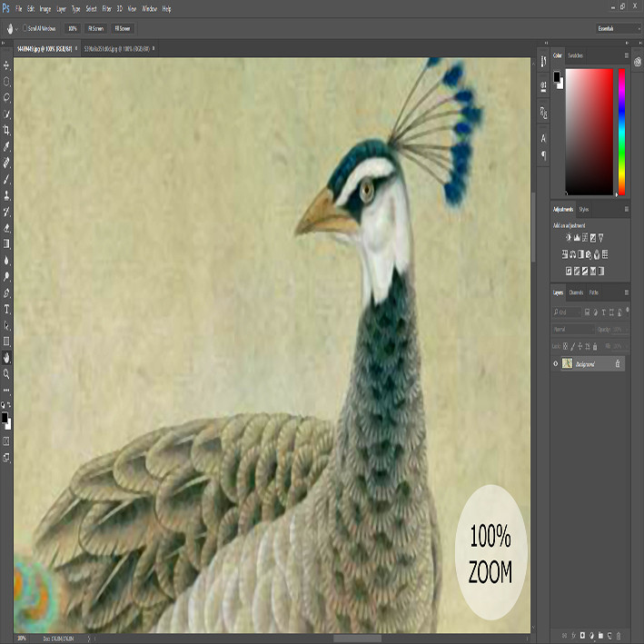644x644 pixels.
Task: Open the Paragraph panel icon
Action: pyautogui.click(x=543, y=155)
